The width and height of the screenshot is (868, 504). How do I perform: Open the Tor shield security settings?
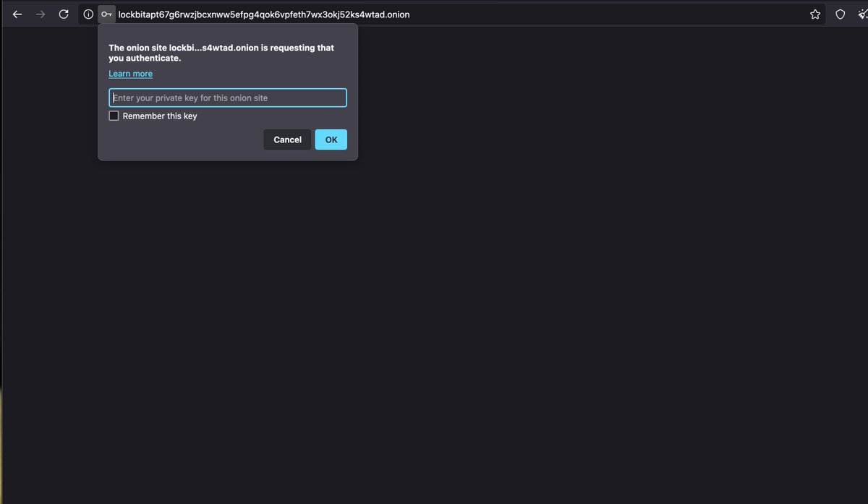click(x=840, y=14)
